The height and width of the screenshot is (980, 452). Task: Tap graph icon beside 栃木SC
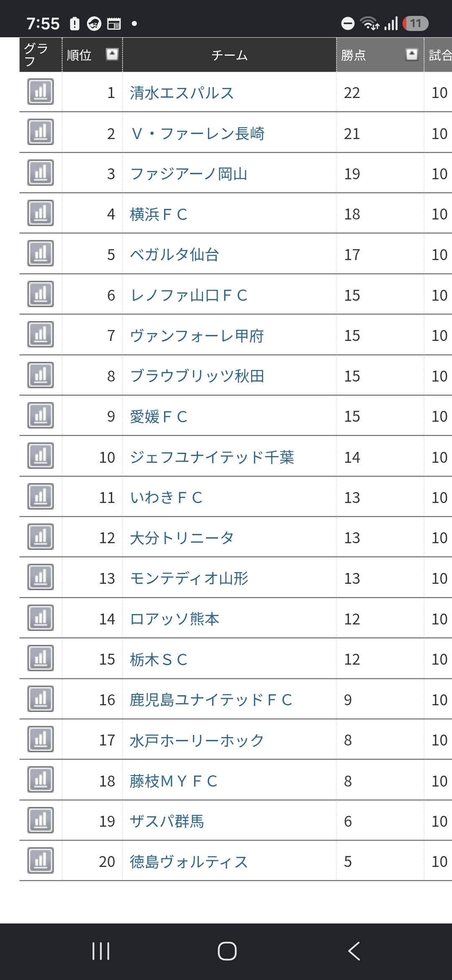click(x=41, y=658)
